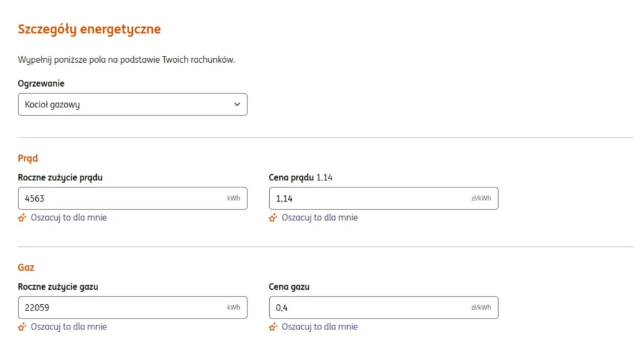
Task: Click the sparkle icon under gas price field
Action: (x=273, y=327)
